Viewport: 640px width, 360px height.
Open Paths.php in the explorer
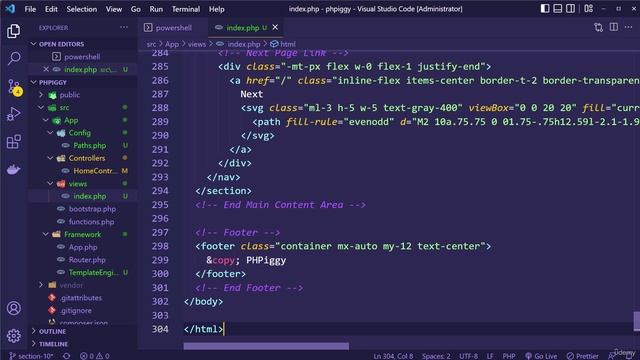89,145
